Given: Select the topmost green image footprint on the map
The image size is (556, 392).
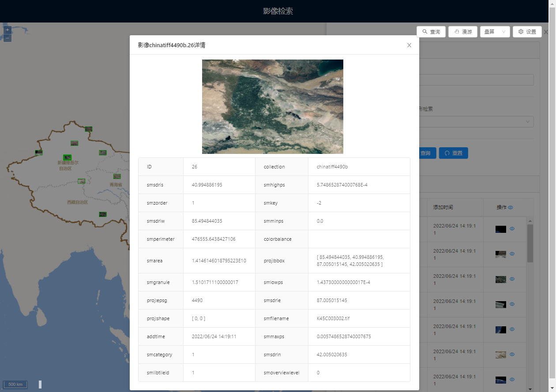Looking at the screenshot, I should 89,129.
